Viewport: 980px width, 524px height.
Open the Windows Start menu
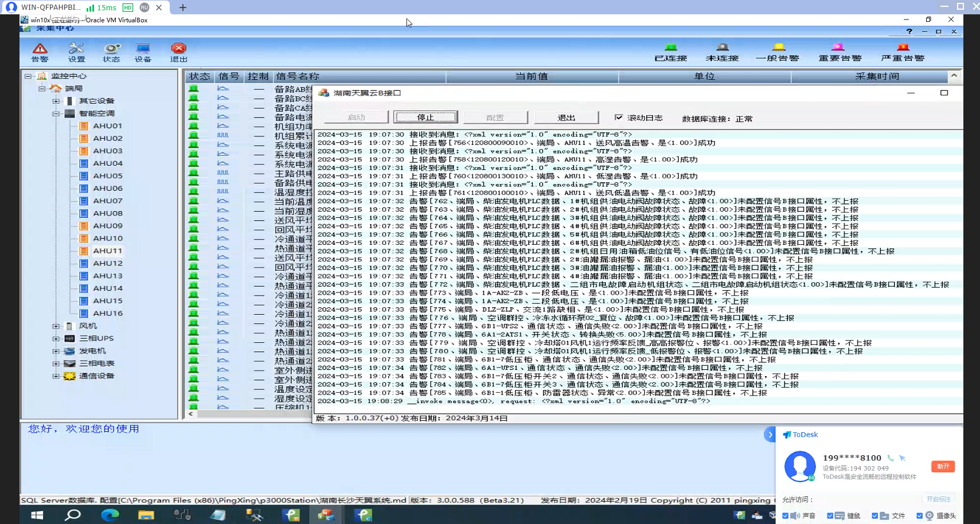tap(37, 515)
